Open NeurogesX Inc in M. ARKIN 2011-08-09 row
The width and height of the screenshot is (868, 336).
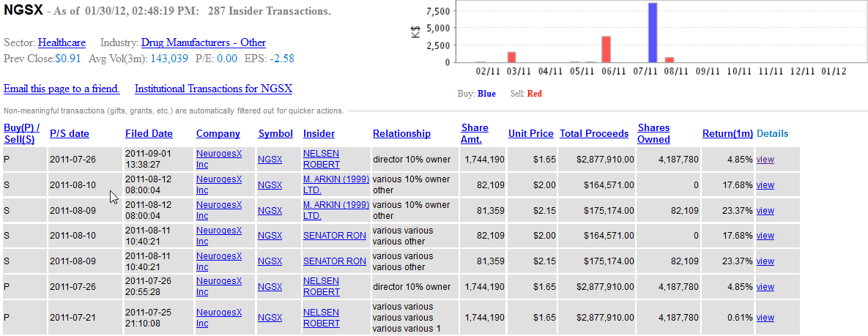(219, 210)
